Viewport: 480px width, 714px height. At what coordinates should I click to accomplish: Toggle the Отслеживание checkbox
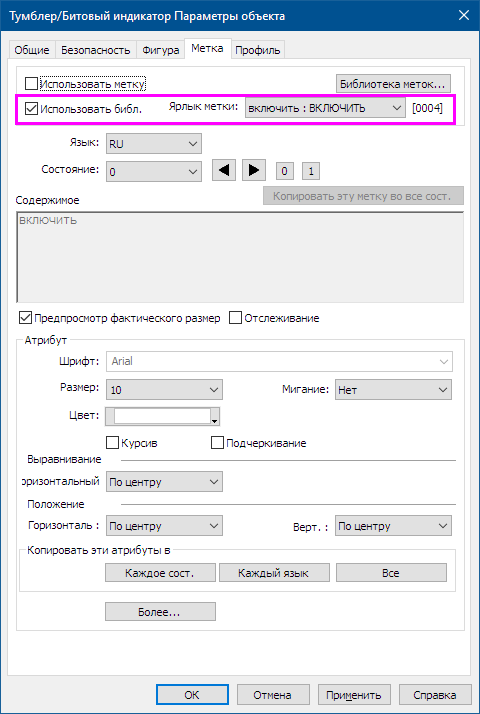[235, 318]
